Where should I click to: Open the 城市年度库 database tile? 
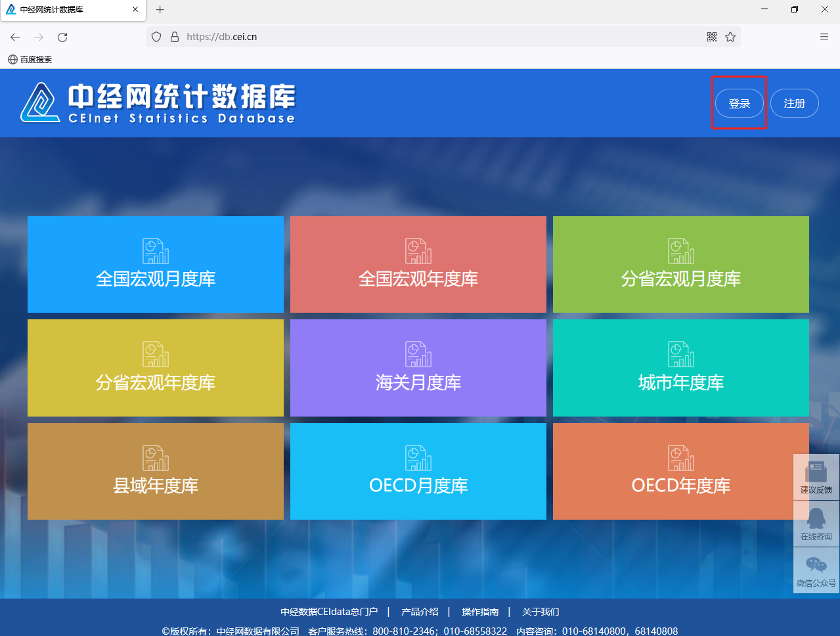coord(680,367)
